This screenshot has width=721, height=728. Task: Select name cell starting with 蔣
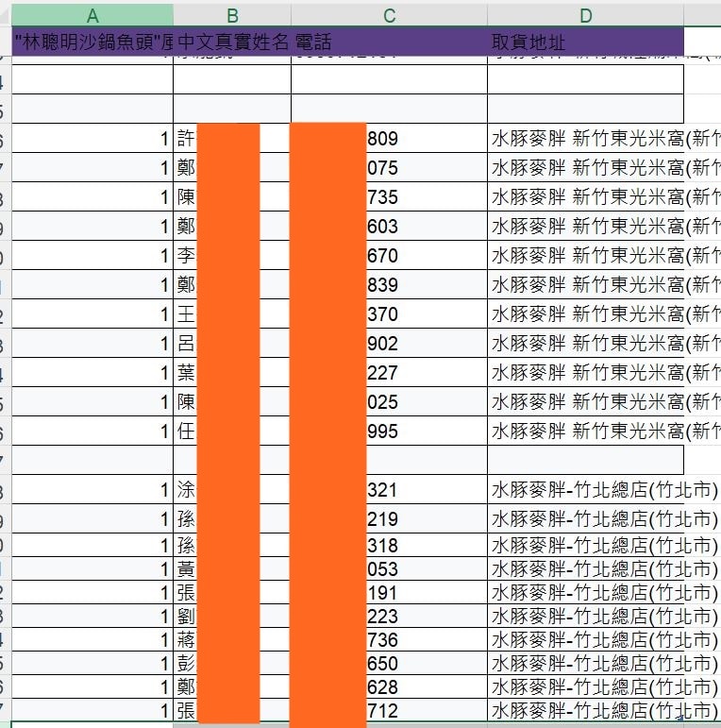click(232, 639)
